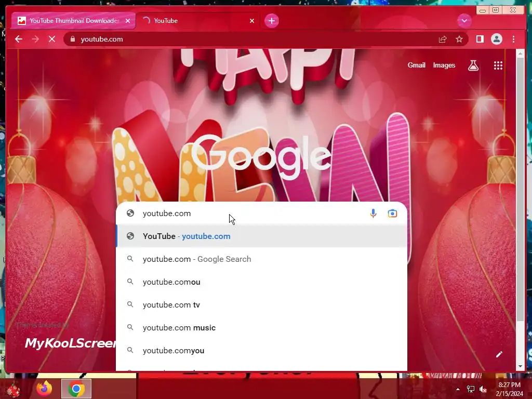Open the Chrome profile avatar
The image size is (532, 399).
496,39
